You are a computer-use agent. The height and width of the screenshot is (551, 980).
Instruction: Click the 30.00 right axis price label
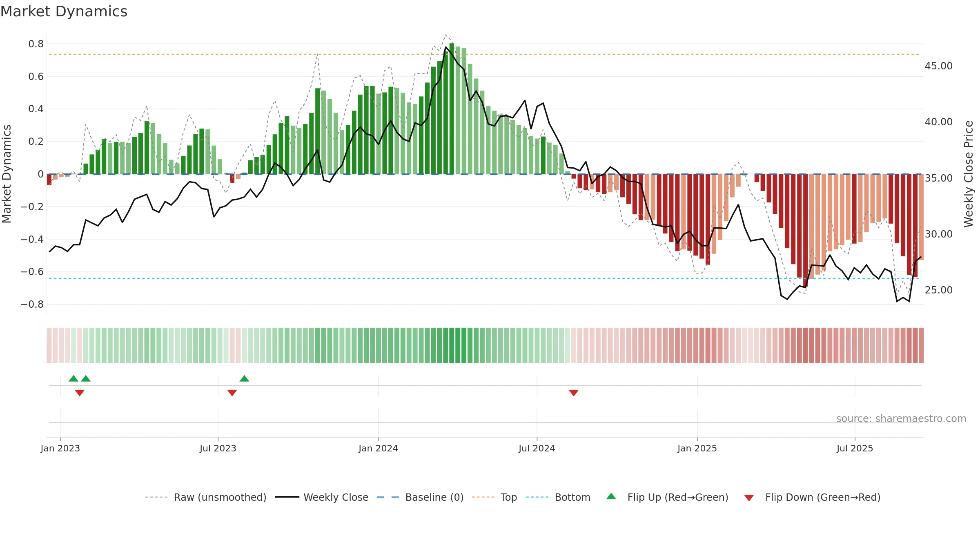(939, 234)
